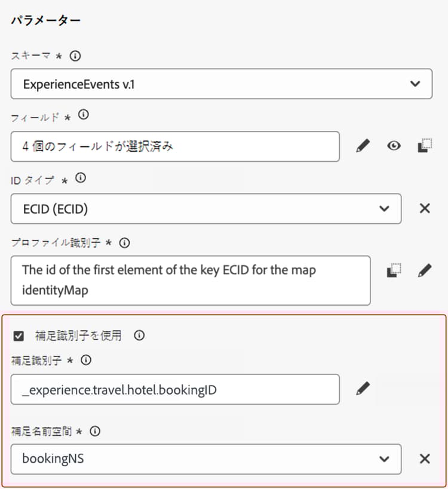448x489 pixels.
Task: Clear the ECID ID type selection
Action: click(x=425, y=208)
